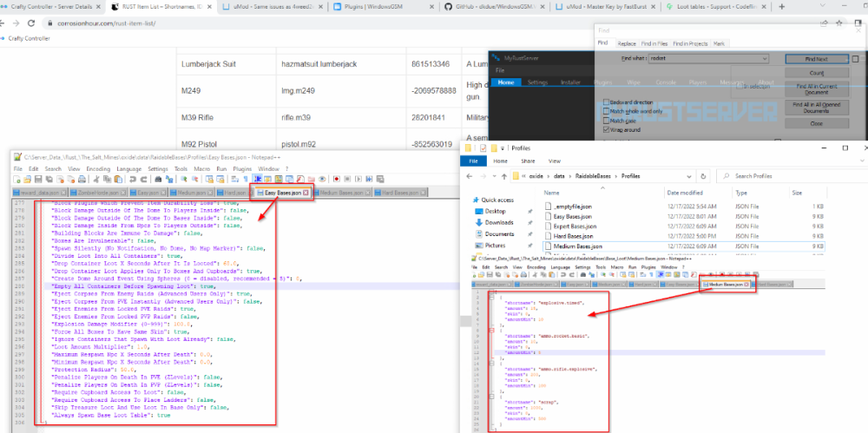The image size is (868, 433).
Task: Click Zoom In icon in left Notepad++ toolbar
Action: coord(184,179)
